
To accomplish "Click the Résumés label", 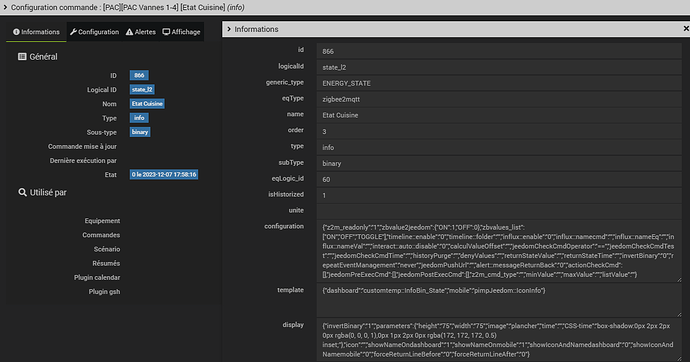I will coord(106,263).
